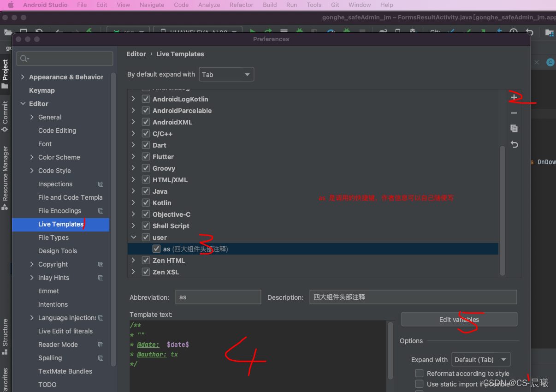
Task: Click project-level icon beside File Encodings
Action: tap(101, 211)
